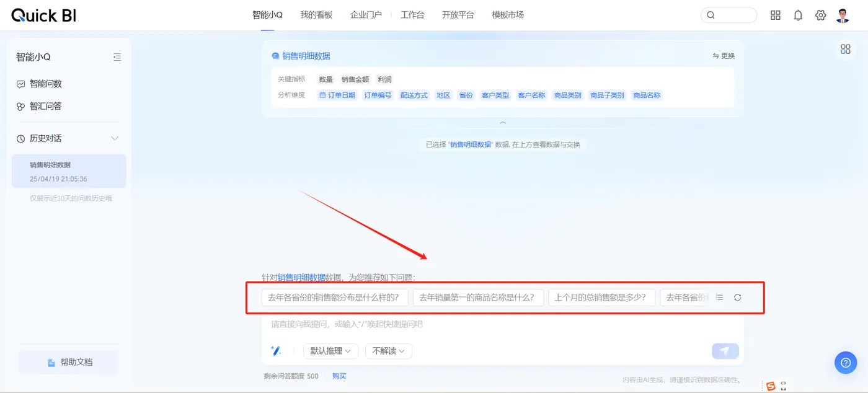Open 开放平台 in the top navigation
Screen dimensions: 868x393
[458, 15]
